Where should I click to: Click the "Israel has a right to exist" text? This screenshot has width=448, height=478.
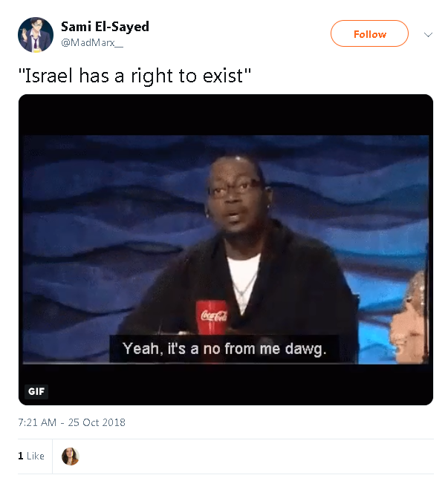[x=129, y=76]
